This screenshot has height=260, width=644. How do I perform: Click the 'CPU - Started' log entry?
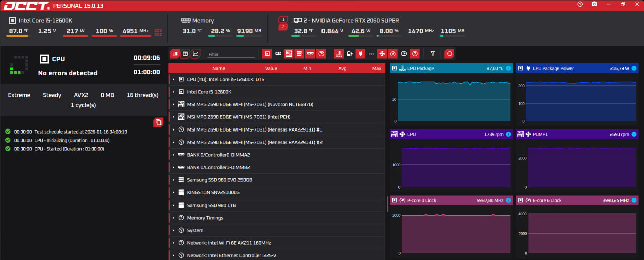[x=54, y=149]
